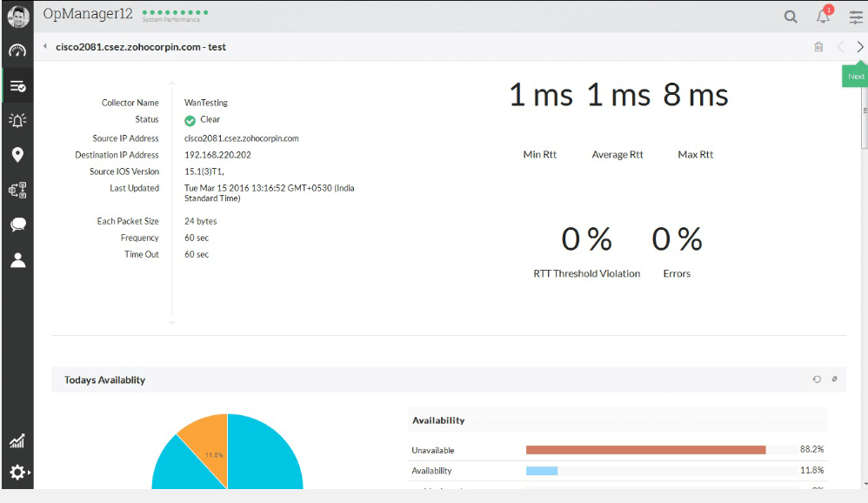Click the Min Rtt label
The height and width of the screenshot is (503, 868).
[540, 155]
